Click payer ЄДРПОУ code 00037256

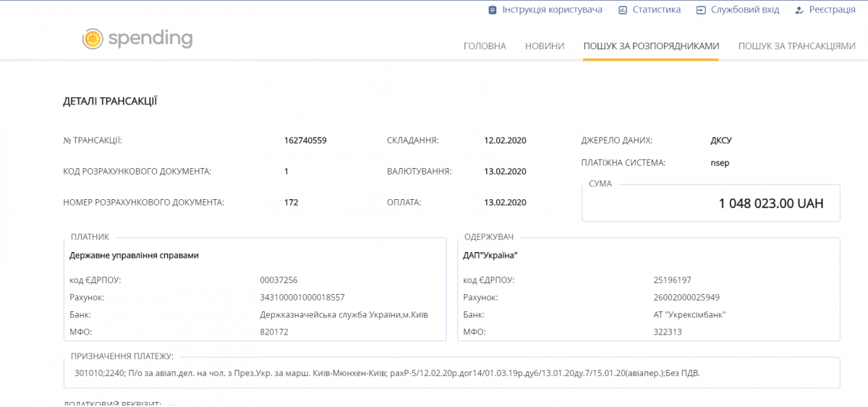278,280
